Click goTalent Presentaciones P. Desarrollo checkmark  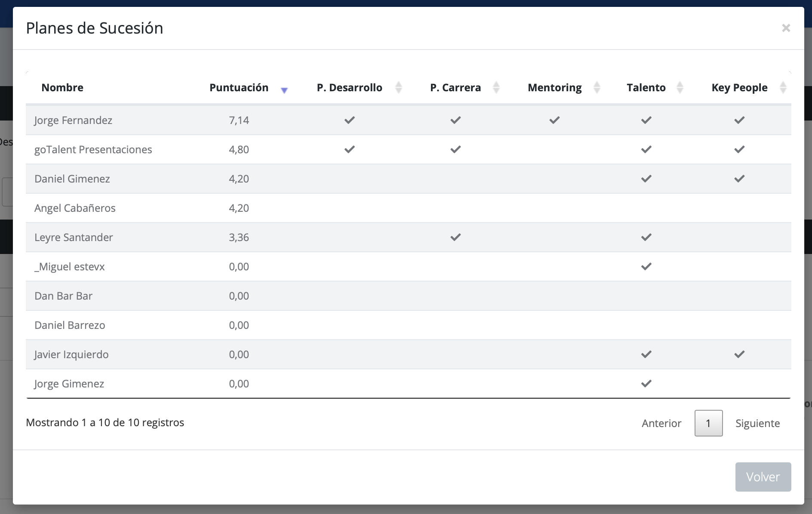click(350, 149)
